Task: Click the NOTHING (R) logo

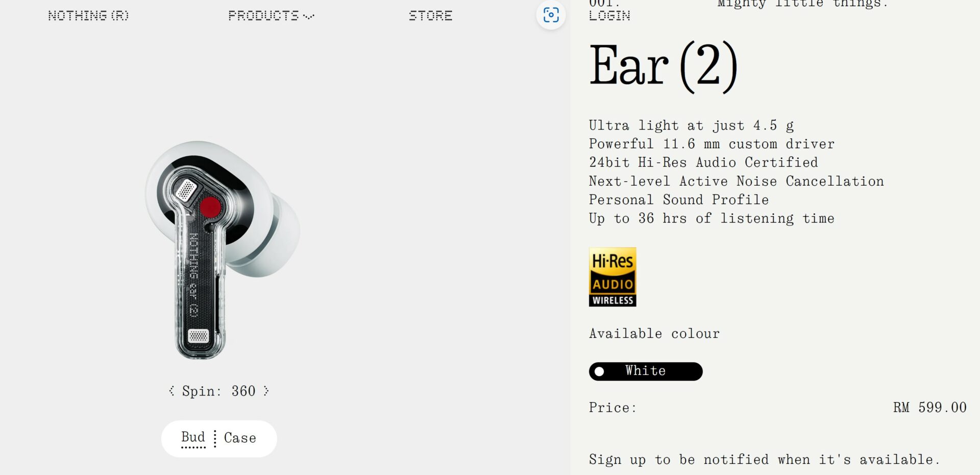Action: [88, 16]
